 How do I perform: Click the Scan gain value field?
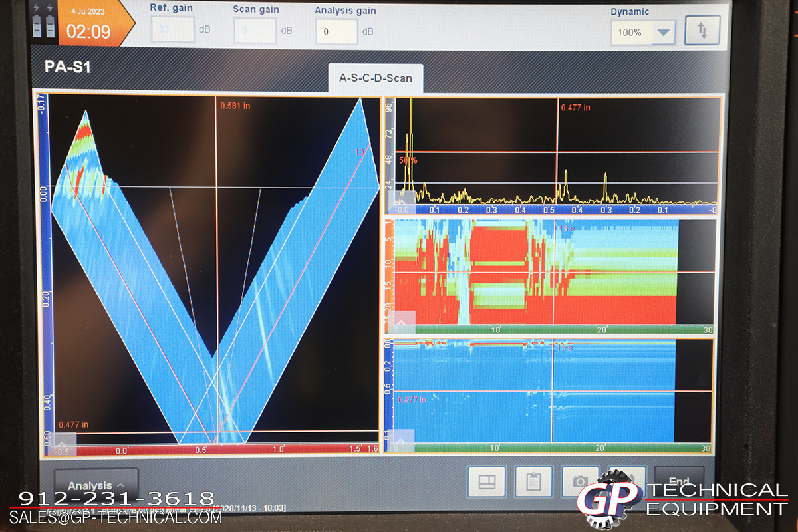[254, 31]
